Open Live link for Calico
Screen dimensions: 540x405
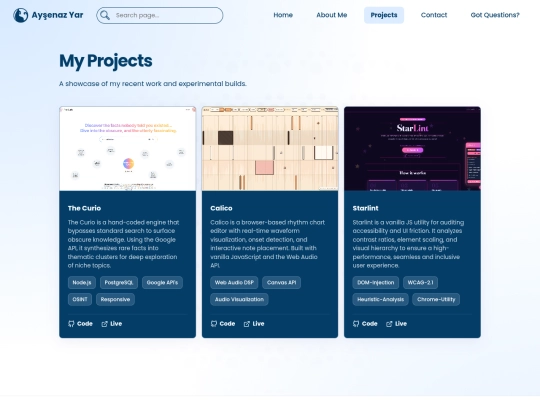pyautogui.click(x=254, y=324)
